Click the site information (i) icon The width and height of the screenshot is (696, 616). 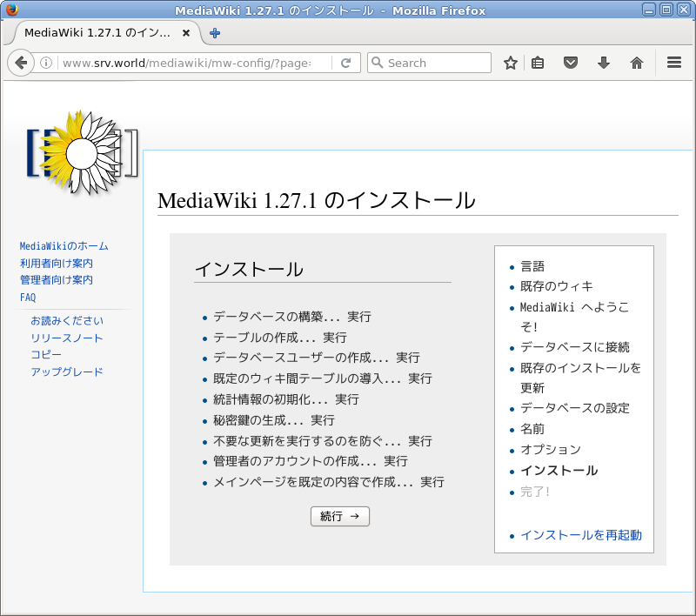(46, 63)
